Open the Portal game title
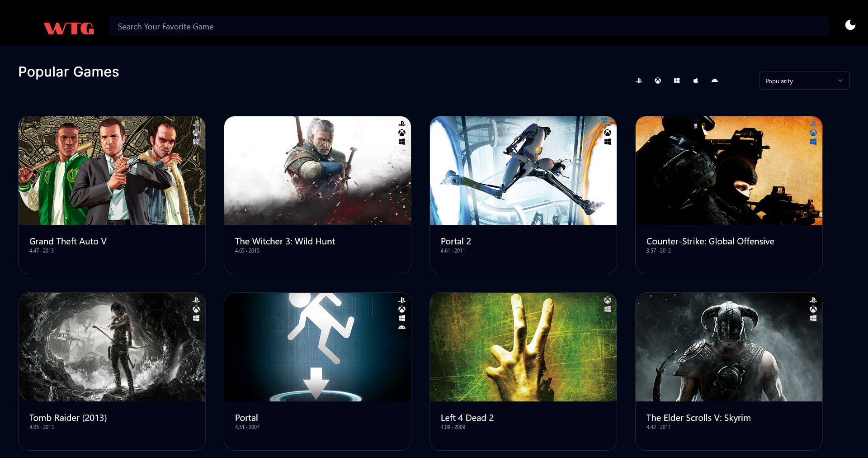Viewport: 868px width, 458px height. click(x=246, y=418)
